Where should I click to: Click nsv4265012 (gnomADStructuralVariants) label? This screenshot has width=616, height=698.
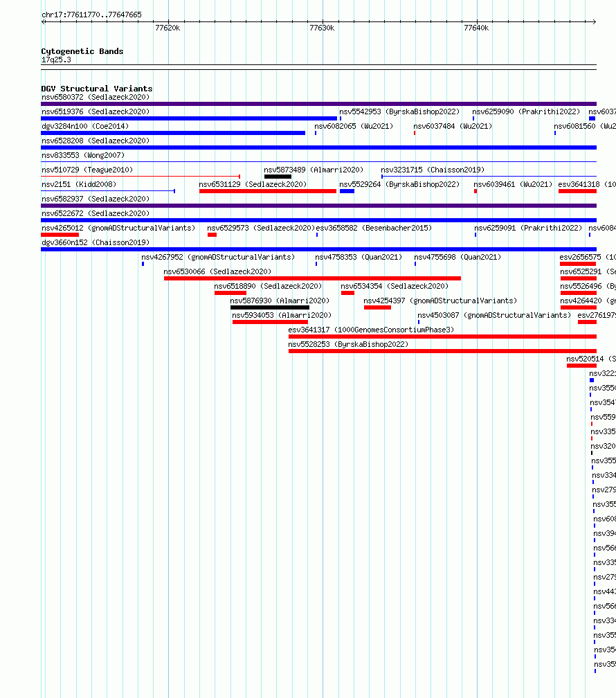(x=118, y=228)
